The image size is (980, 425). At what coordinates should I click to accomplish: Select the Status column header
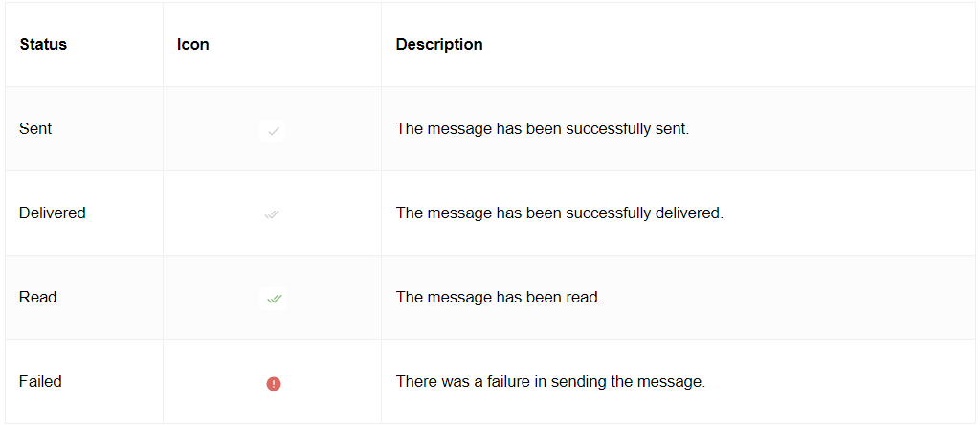[43, 44]
